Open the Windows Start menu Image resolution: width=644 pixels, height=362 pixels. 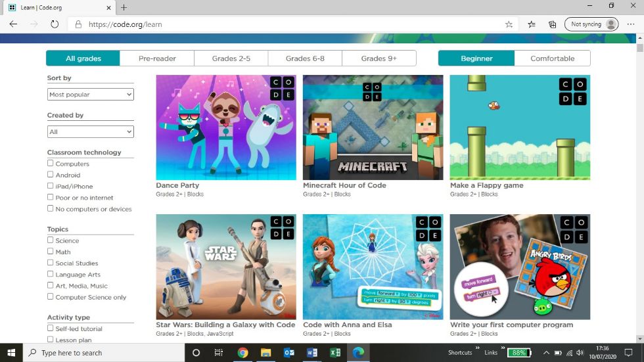pos(11,353)
